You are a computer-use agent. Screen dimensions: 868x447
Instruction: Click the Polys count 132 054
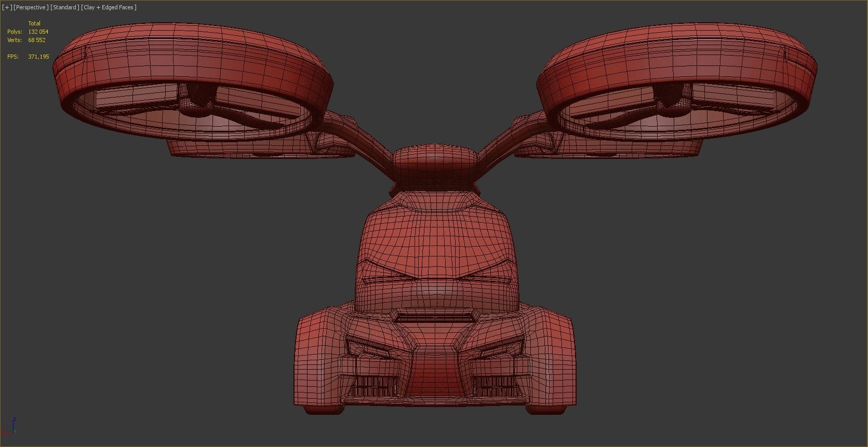pos(38,32)
